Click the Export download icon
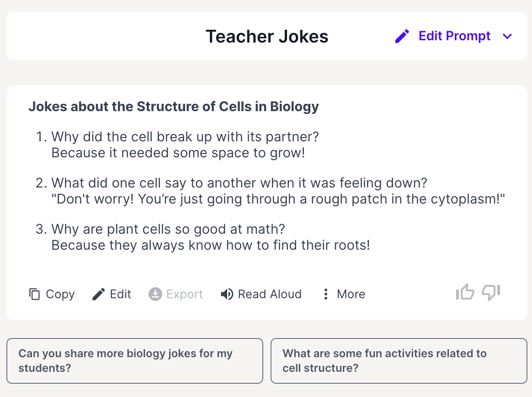532x397 pixels. (x=155, y=294)
